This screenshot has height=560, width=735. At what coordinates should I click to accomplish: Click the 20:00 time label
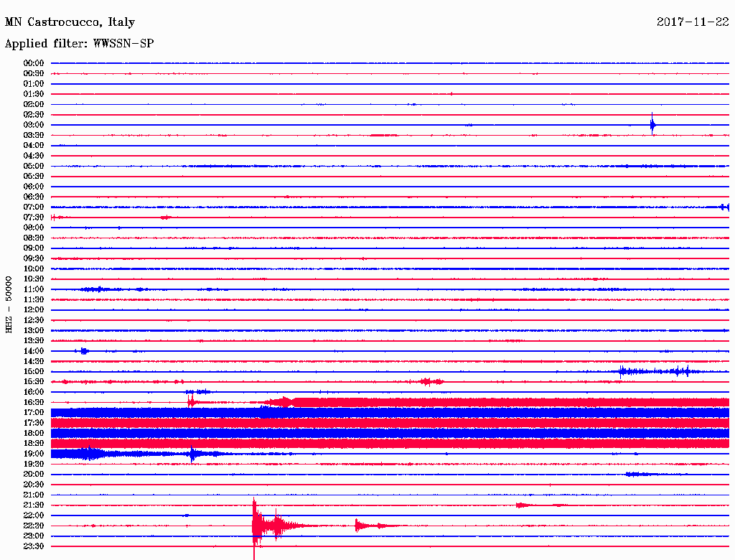click(34, 474)
